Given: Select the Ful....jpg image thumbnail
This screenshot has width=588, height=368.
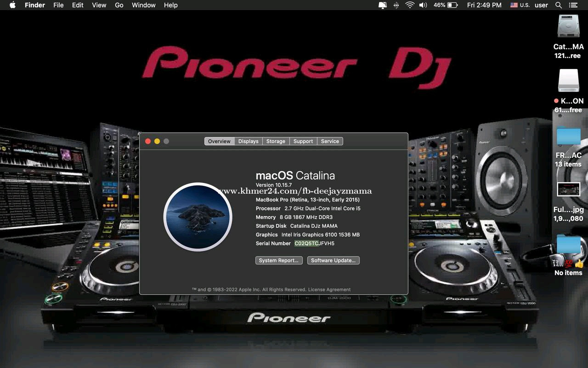Looking at the screenshot, I should [x=569, y=189].
